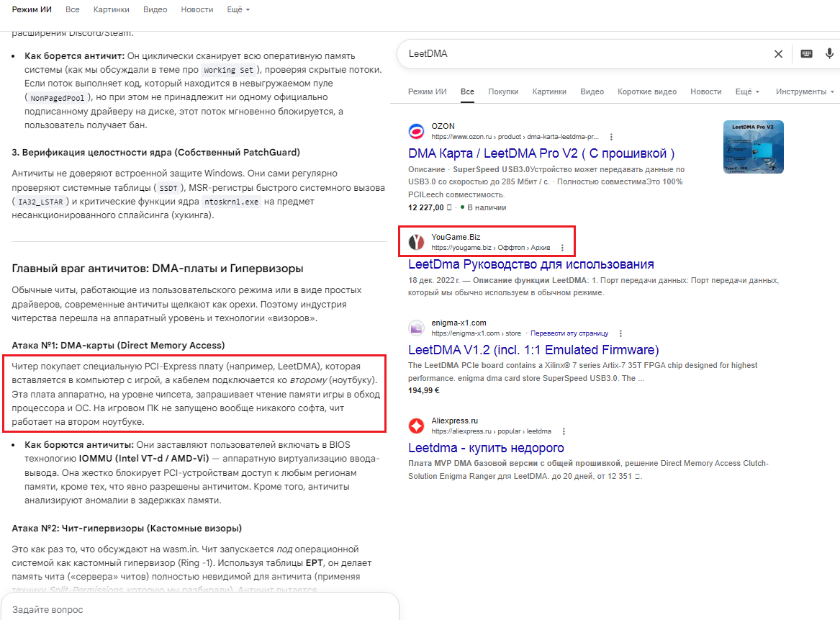The height and width of the screenshot is (620, 840).
Task: Open the LeetDMA V1.2 Emulated Firmware link
Action: coord(533,350)
